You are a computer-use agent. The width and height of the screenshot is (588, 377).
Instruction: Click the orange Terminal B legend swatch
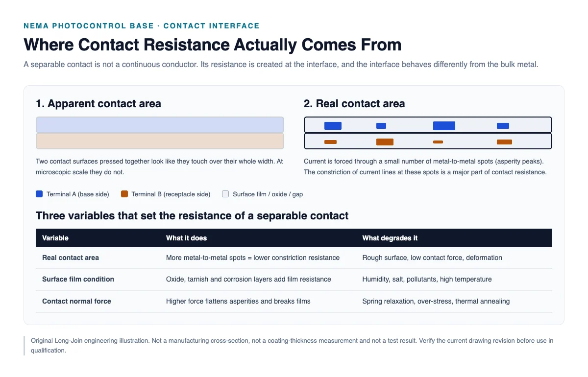[x=124, y=194]
